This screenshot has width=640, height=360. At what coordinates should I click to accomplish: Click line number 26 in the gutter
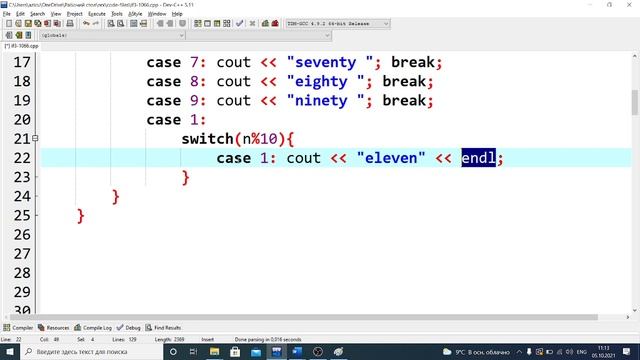pos(22,235)
